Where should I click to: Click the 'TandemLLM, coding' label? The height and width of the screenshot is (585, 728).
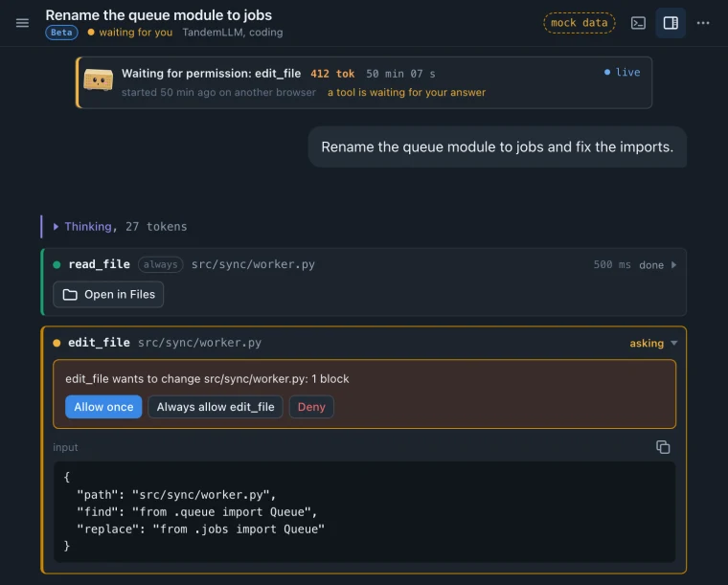coord(232,33)
